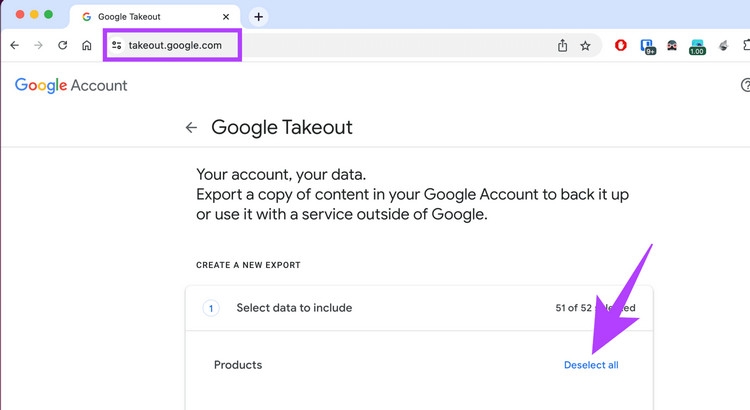The height and width of the screenshot is (410, 750).
Task: Open a new browser tab
Action: click(258, 17)
